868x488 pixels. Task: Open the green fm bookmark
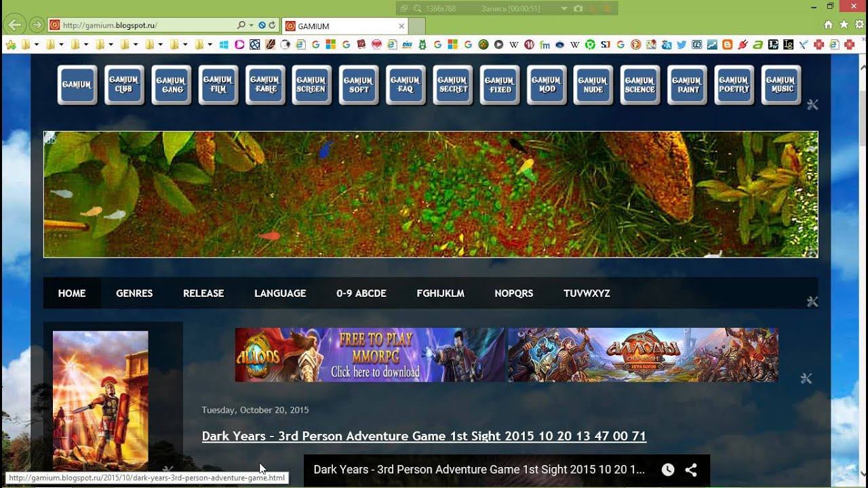point(545,45)
